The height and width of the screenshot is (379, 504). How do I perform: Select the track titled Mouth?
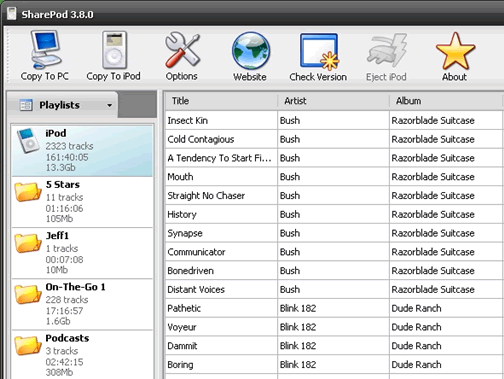click(180, 177)
